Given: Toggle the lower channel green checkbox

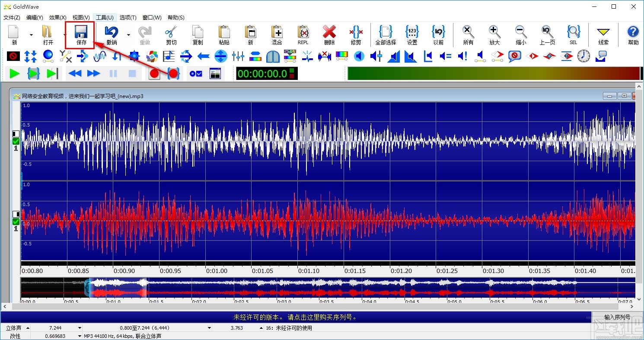Looking at the screenshot, I should [16, 222].
